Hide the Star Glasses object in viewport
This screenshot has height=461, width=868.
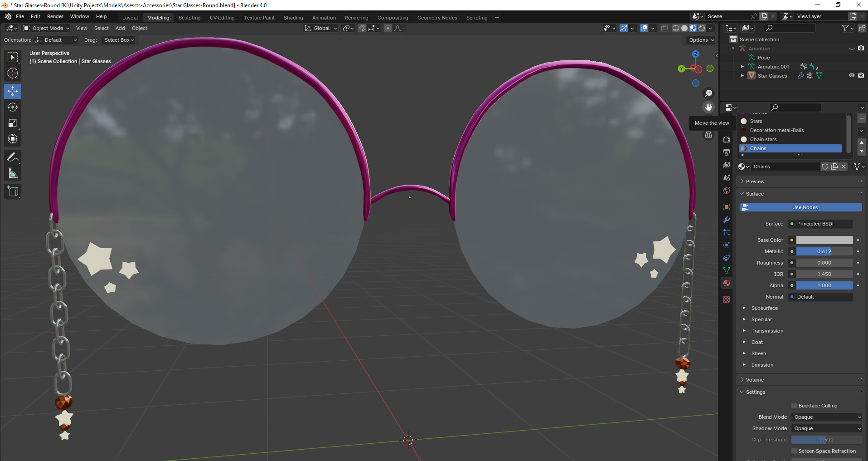pyautogui.click(x=851, y=75)
